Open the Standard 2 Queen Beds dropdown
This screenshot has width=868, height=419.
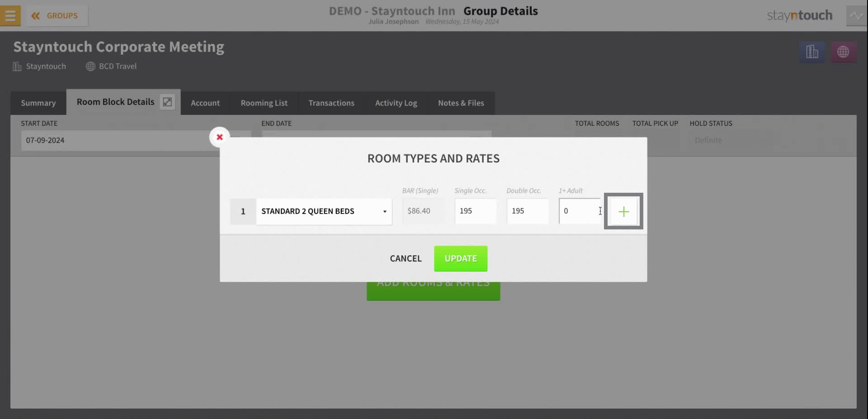pyautogui.click(x=324, y=211)
